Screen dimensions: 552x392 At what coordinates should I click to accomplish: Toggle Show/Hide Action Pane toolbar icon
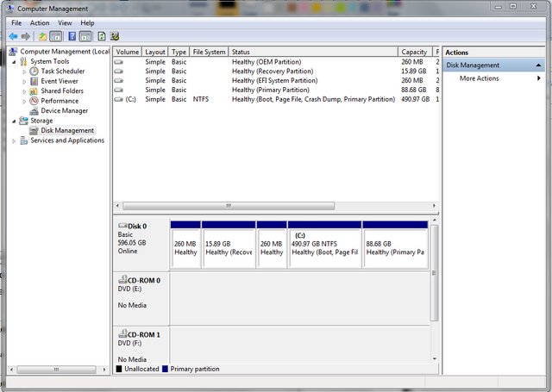(85, 36)
